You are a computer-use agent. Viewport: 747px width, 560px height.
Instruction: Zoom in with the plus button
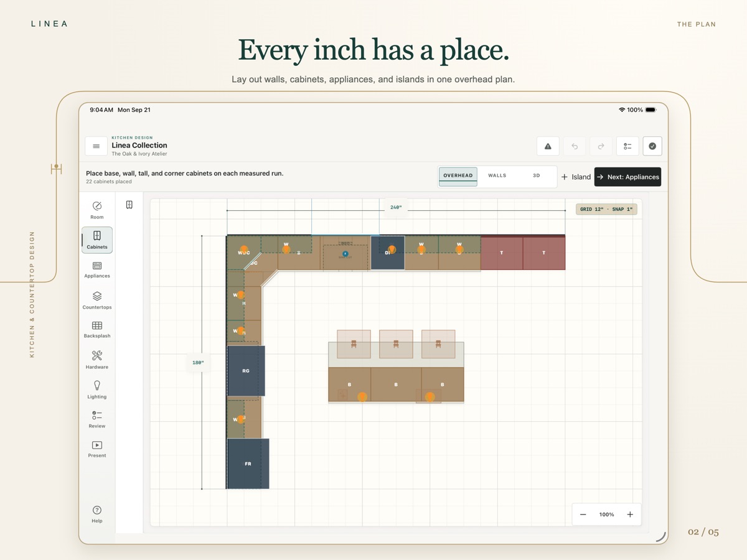click(x=630, y=515)
